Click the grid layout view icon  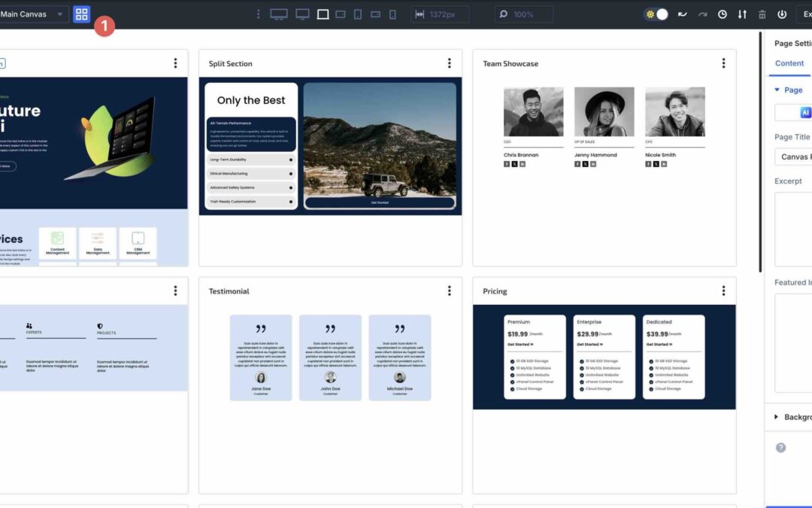click(81, 14)
